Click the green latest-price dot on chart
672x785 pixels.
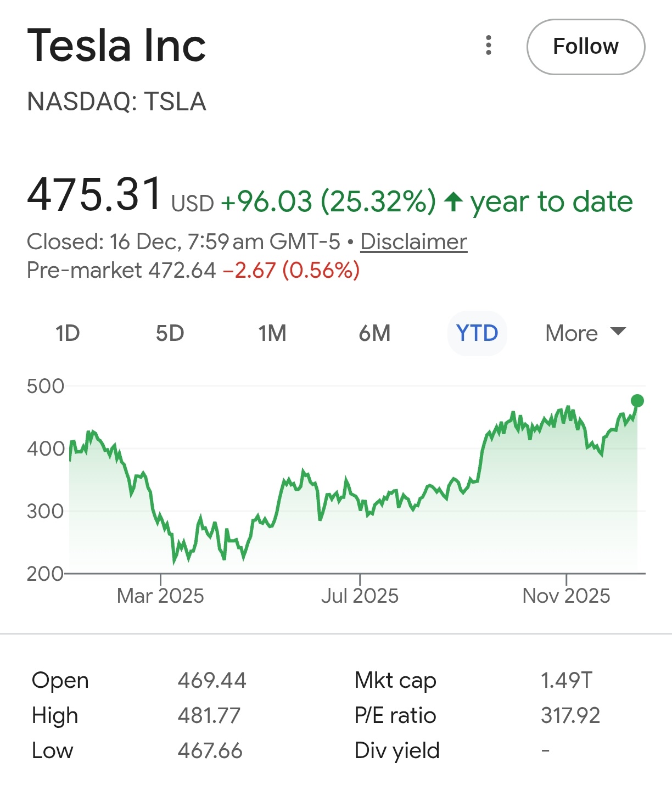[x=637, y=401]
